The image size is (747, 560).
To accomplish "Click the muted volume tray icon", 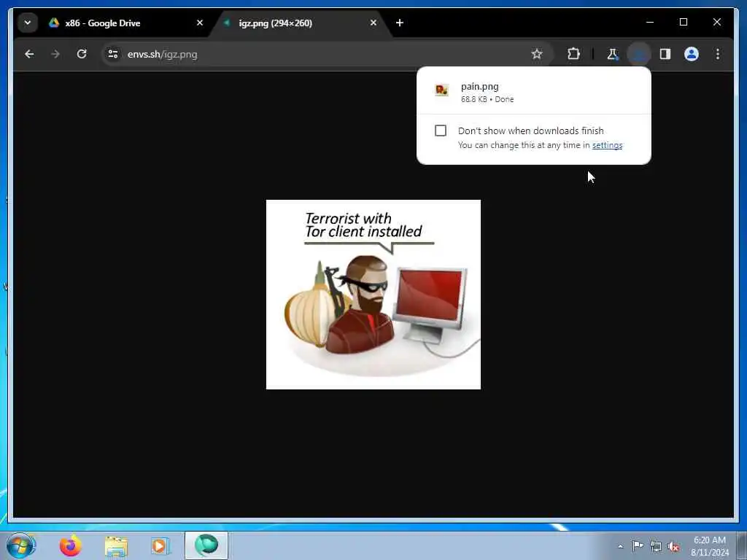I will point(673,547).
